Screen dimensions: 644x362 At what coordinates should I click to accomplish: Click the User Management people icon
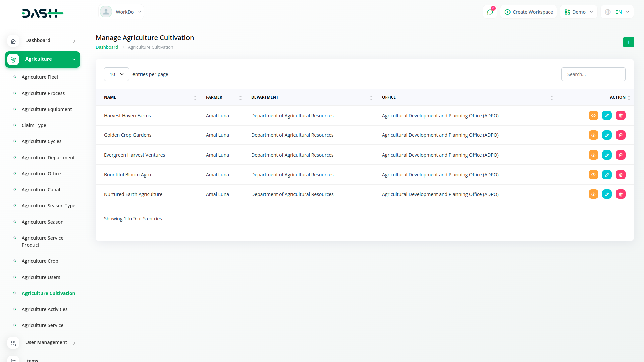point(13,343)
